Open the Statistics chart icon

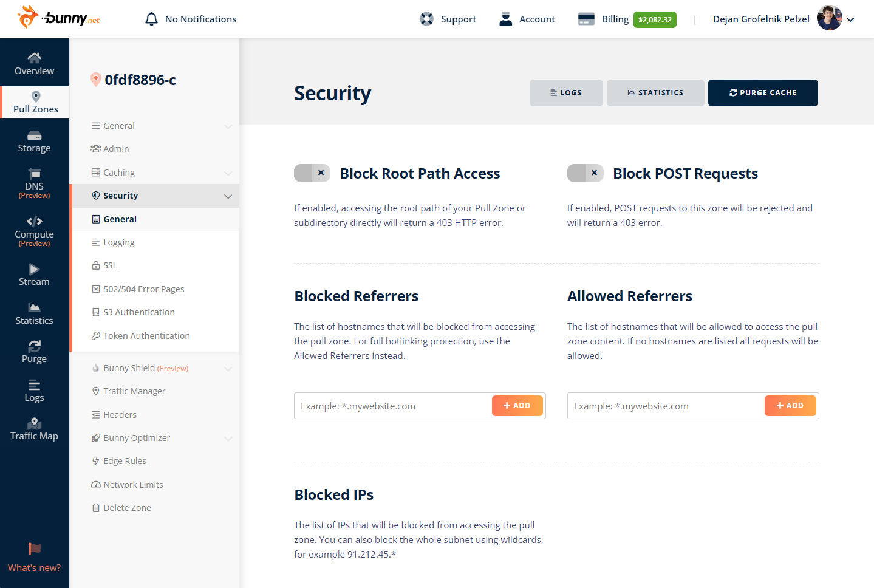pyautogui.click(x=35, y=307)
